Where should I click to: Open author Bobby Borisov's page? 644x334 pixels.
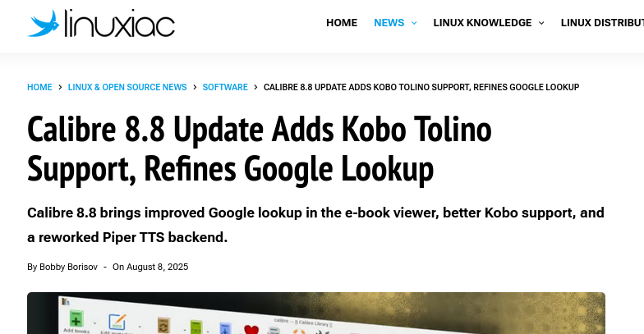[x=69, y=267]
